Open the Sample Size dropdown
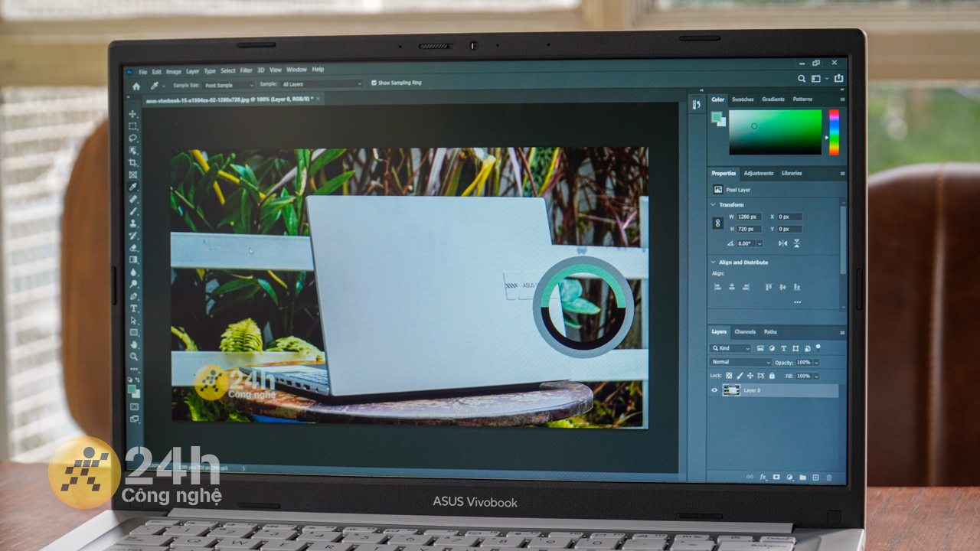This screenshot has height=551, width=980. click(229, 85)
